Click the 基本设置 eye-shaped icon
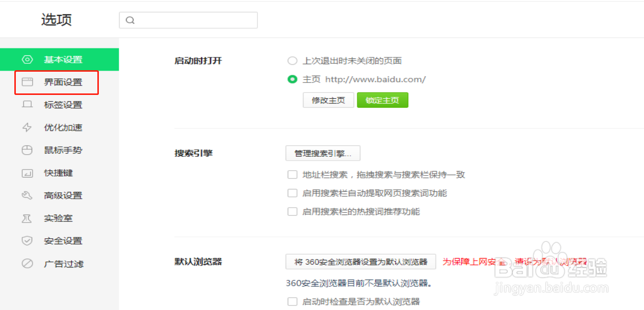This screenshot has height=310, width=644. coord(27,59)
